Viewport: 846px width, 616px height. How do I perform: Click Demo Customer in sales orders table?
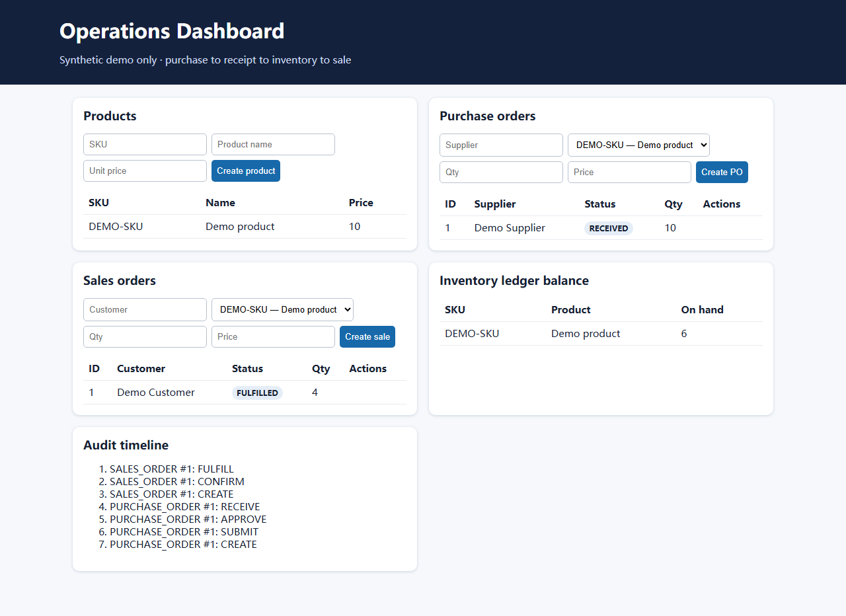click(x=156, y=392)
